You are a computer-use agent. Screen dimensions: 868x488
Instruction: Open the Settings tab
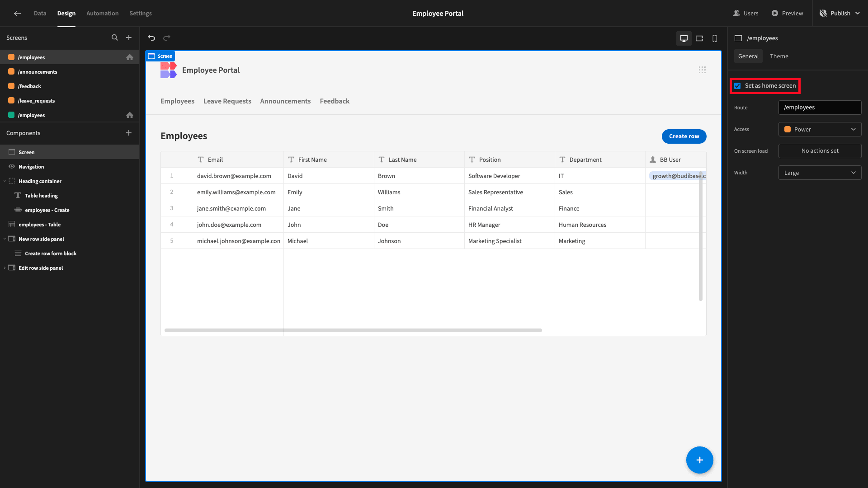click(x=141, y=13)
